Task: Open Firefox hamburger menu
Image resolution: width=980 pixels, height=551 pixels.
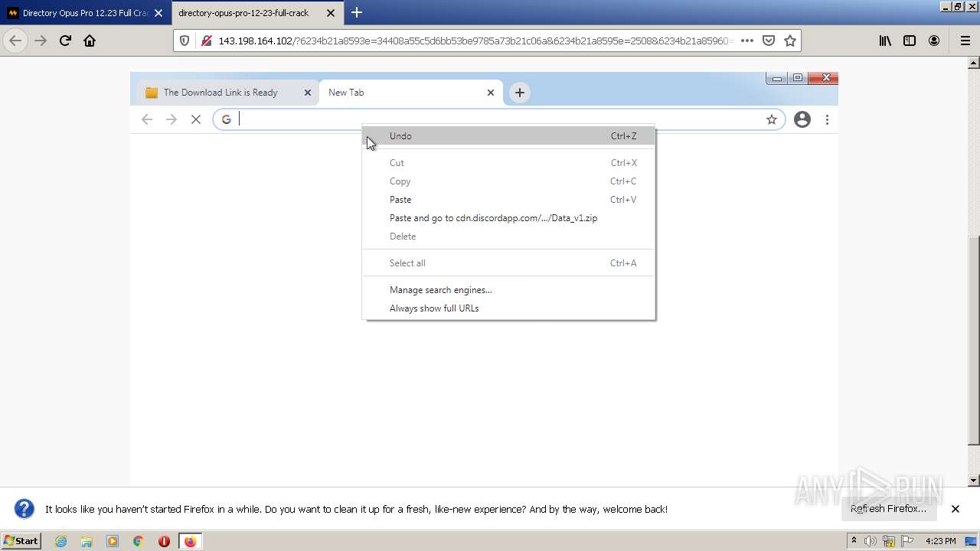Action: 965,41
